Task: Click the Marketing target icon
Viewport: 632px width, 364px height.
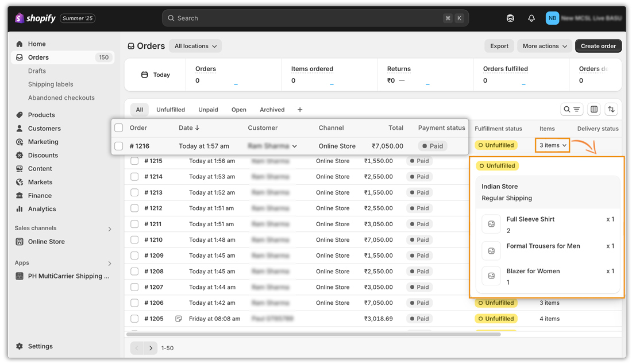Action: click(x=20, y=142)
